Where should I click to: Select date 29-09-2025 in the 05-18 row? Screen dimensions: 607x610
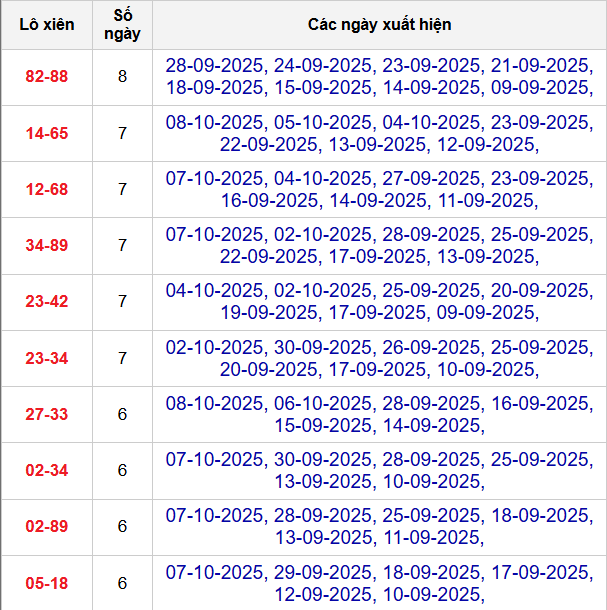[x=323, y=572]
